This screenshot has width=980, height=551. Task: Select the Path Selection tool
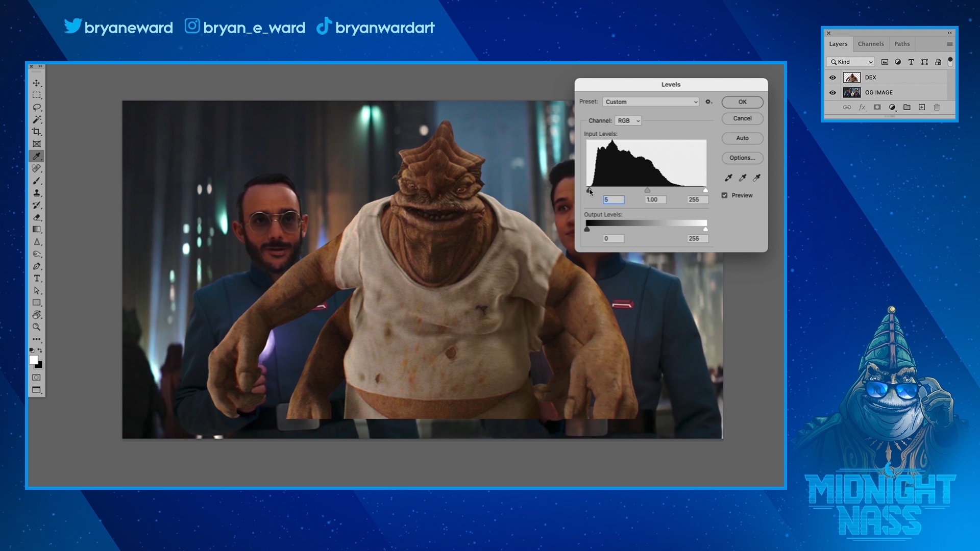coord(37,291)
